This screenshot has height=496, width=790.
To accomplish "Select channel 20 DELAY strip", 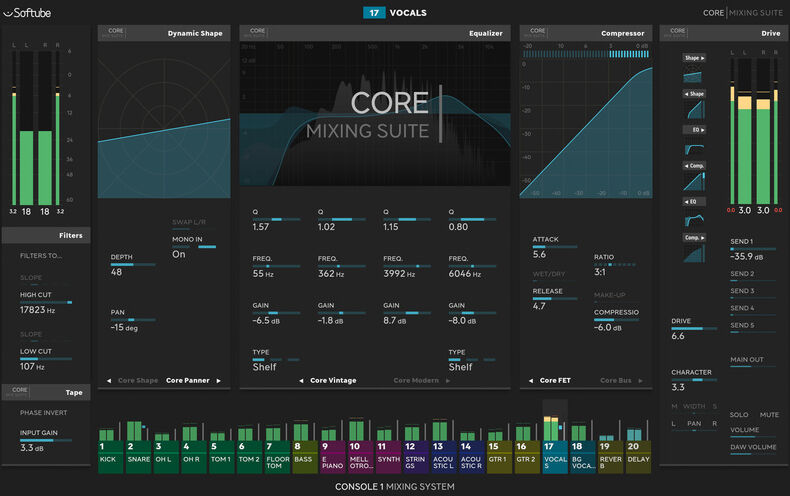I will [x=638, y=457].
